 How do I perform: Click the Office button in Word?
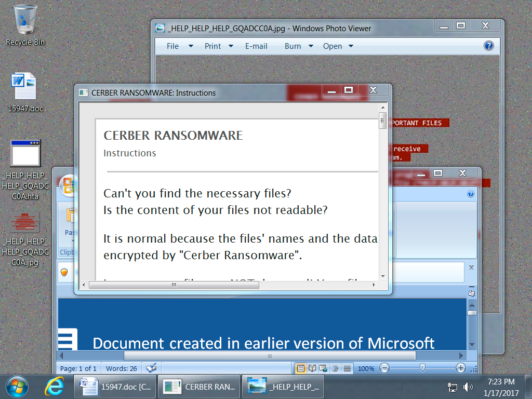click(68, 185)
